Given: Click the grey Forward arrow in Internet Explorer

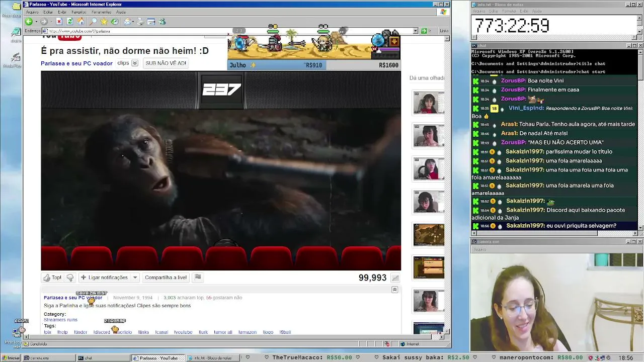Looking at the screenshot, I should 44,22.
